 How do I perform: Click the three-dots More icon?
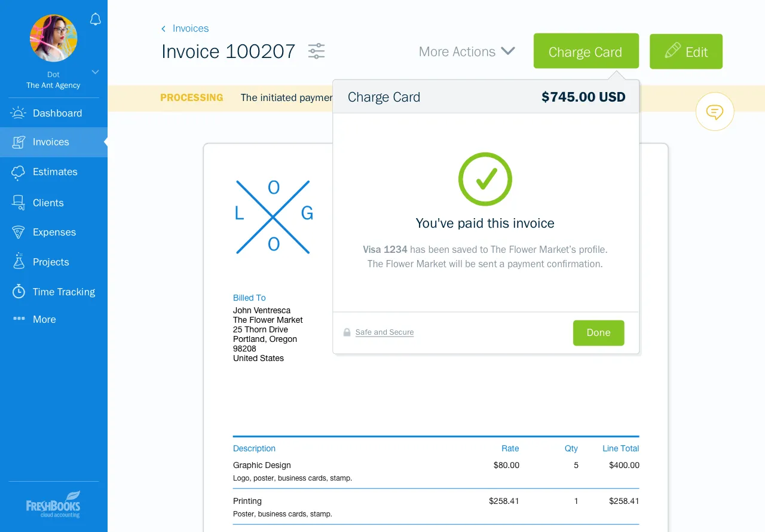pyautogui.click(x=19, y=319)
